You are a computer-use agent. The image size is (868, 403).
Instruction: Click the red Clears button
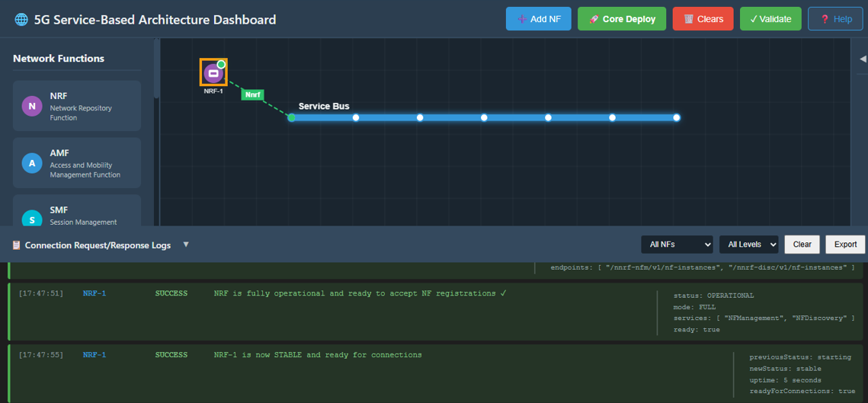click(703, 19)
